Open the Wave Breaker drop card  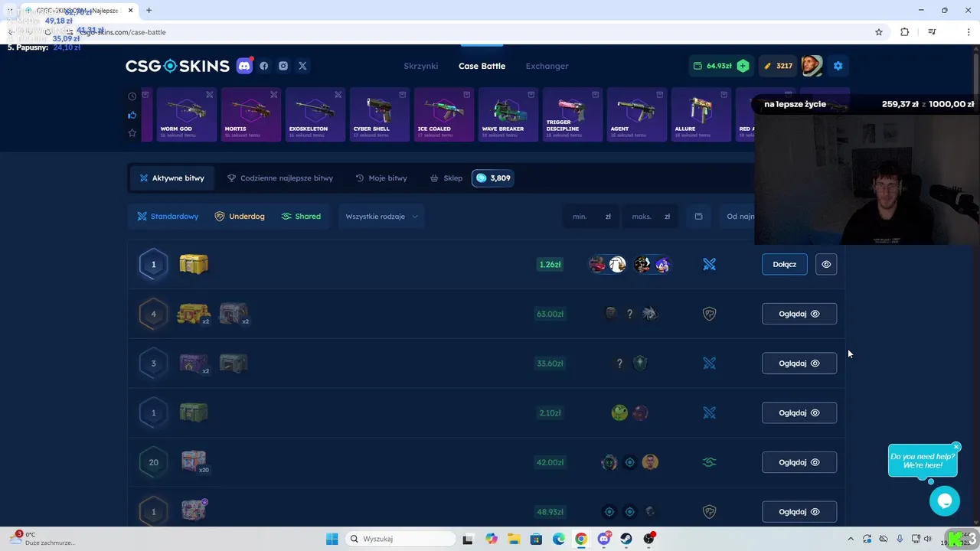(508, 115)
